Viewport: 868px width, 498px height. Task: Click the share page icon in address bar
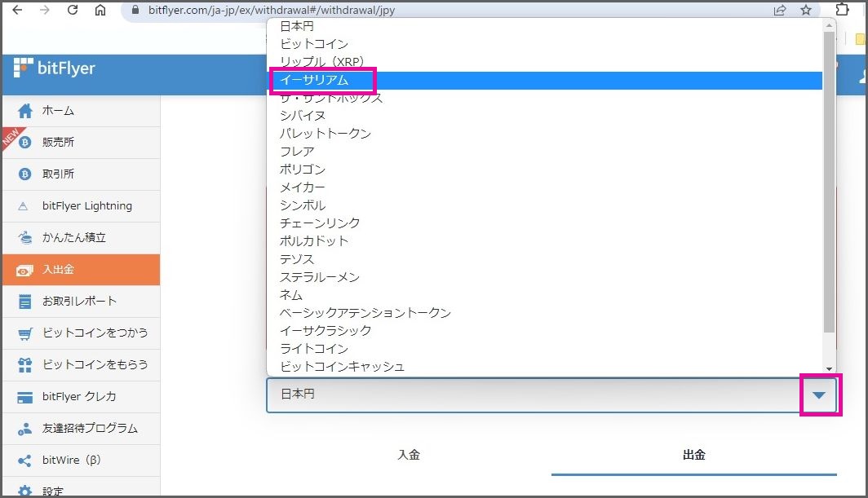coord(780,10)
